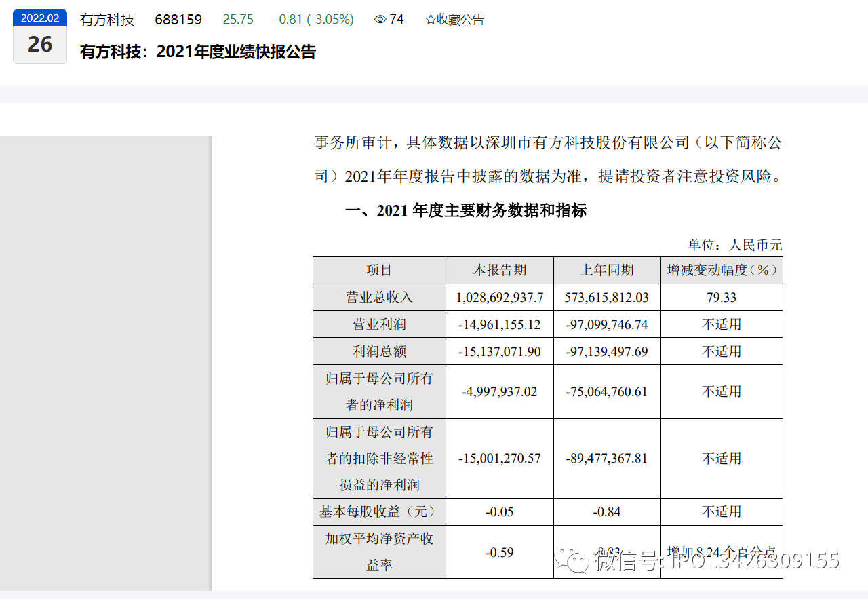Viewport: 868px width, 599px height.
Task: Click the star 收藏公告 favorite button
Action: pyautogui.click(x=454, y=20)
